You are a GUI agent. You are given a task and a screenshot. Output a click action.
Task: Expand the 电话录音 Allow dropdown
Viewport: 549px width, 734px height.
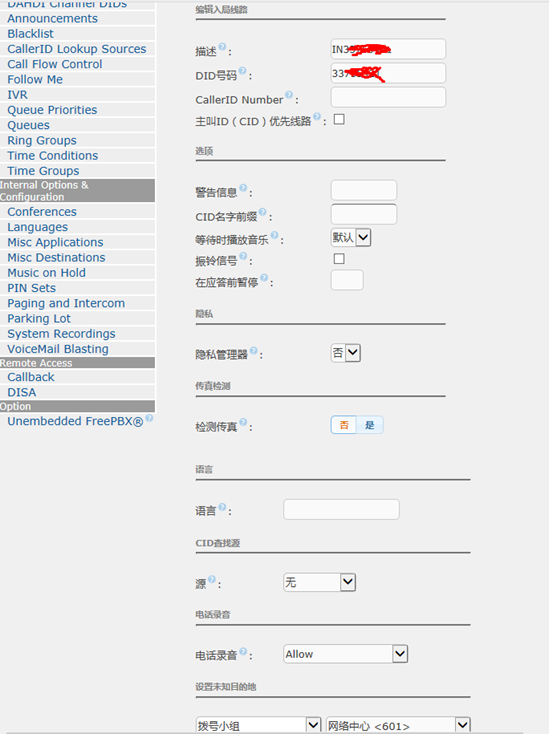345,654
